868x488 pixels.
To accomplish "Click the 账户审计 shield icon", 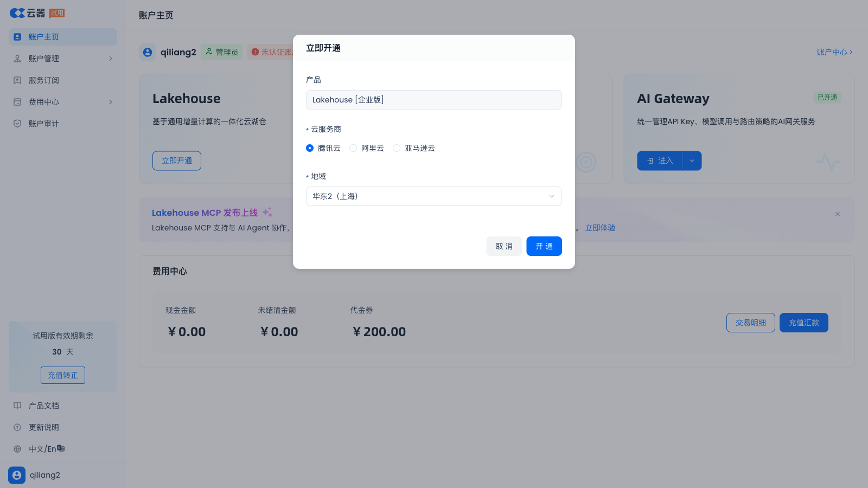I will (17, 124).
